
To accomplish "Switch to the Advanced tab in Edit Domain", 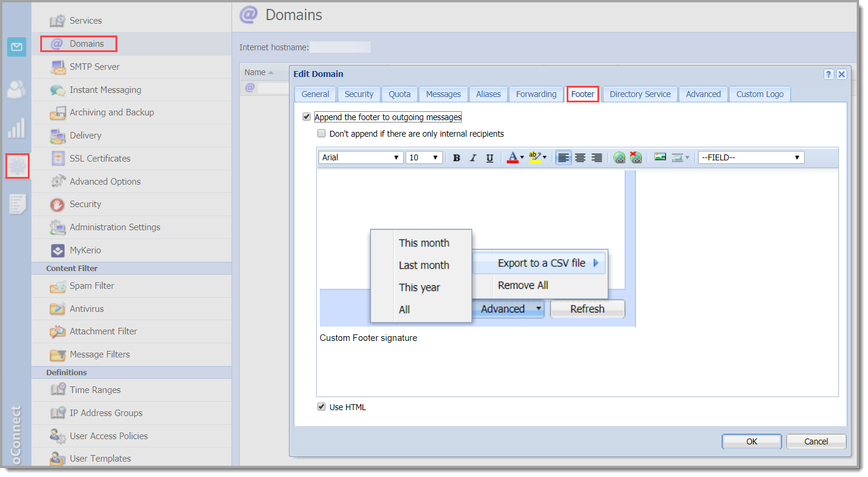I will point(703,94).
